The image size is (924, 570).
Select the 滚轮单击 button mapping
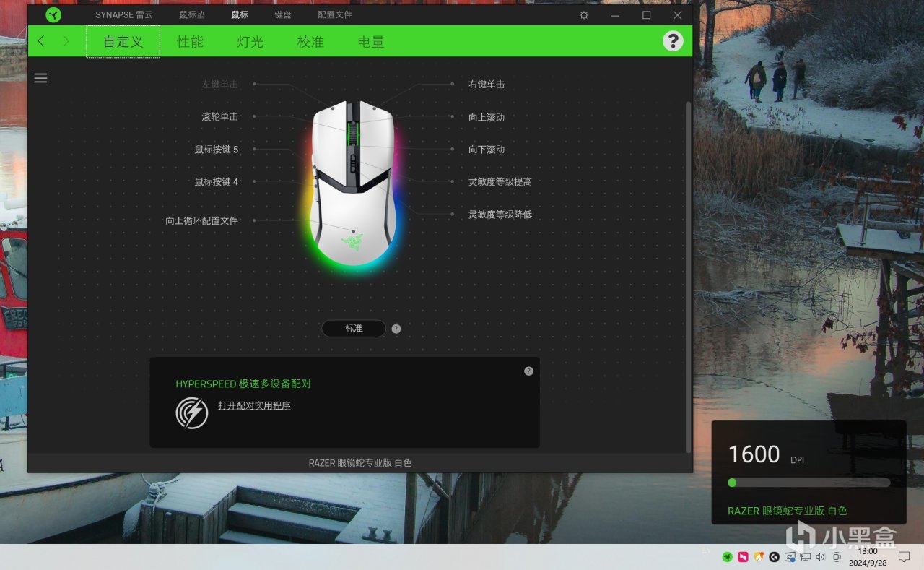219,117
